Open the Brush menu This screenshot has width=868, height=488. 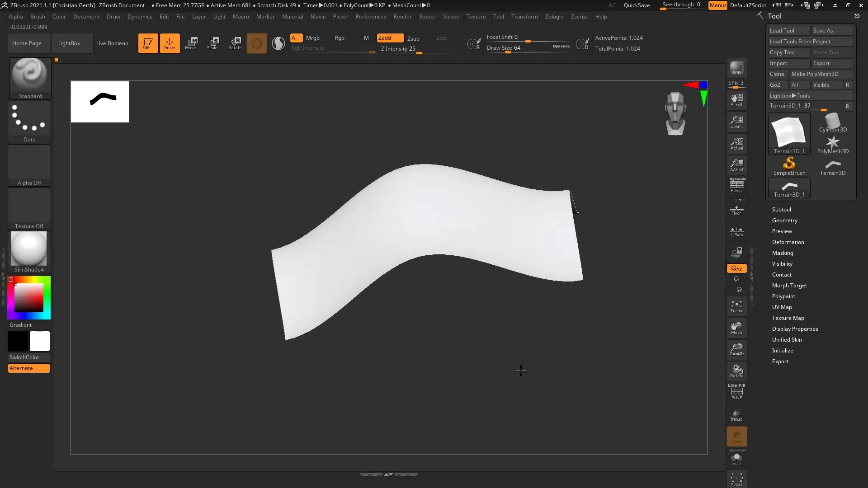tap(38, 17)
